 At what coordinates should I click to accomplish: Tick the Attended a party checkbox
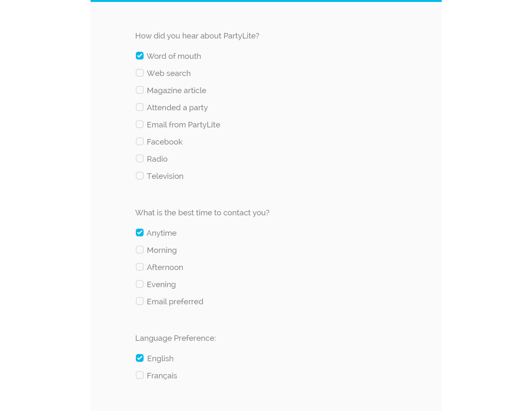[140, 107]
